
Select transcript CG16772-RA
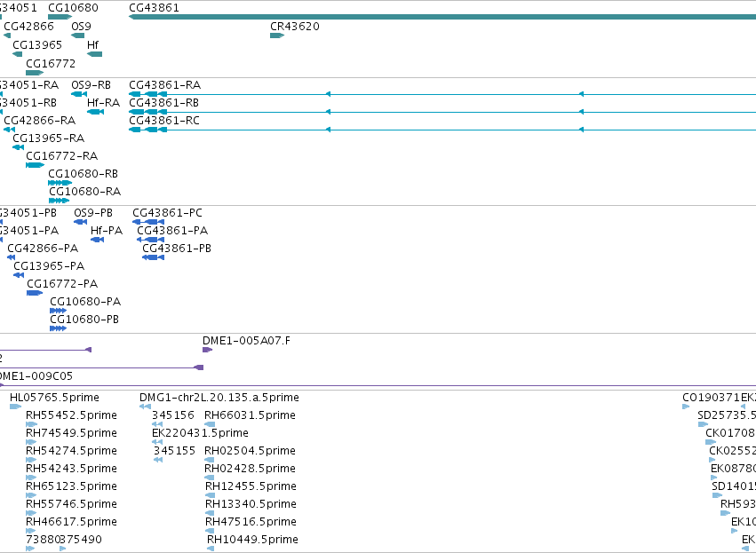[36, 165]
